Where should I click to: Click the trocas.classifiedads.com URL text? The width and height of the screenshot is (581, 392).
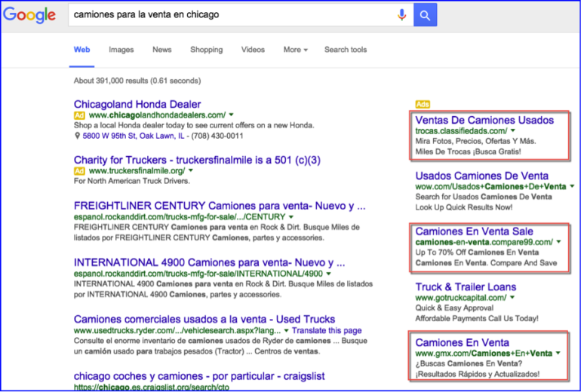pyautogui.click(x=461, y=130)
